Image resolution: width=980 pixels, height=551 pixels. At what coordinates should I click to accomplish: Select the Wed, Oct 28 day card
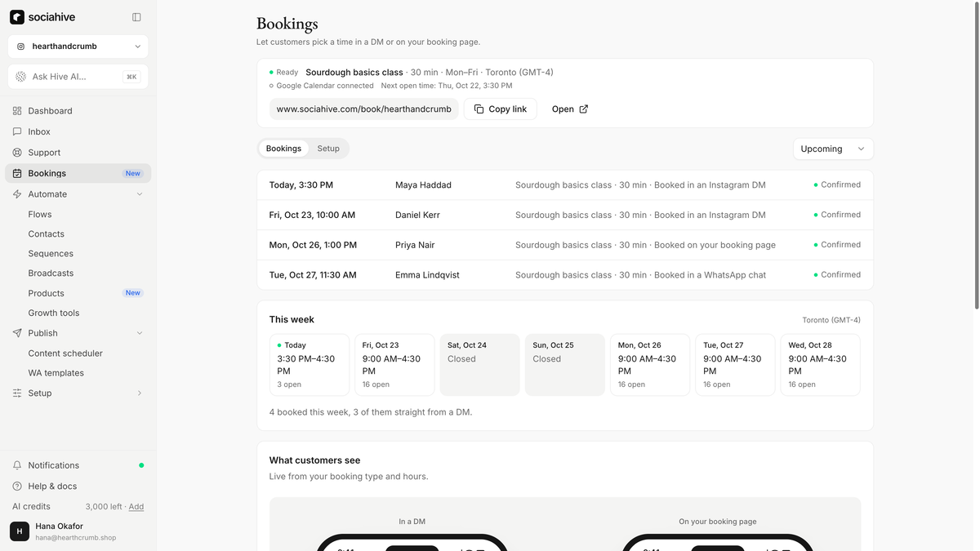[x=820, y=365]
